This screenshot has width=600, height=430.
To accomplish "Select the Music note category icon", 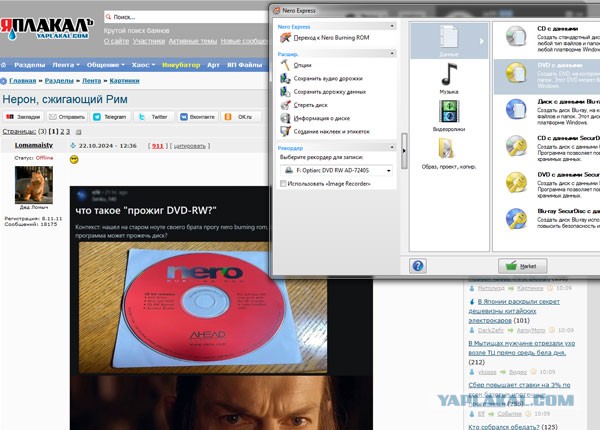I will (x=449, y=74).
